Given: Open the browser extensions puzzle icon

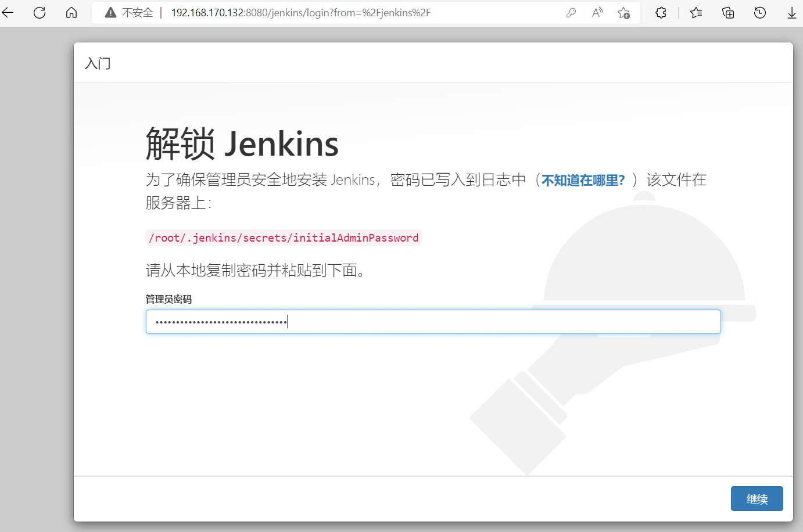Looking at the screenshot, I should pos(661,13).
